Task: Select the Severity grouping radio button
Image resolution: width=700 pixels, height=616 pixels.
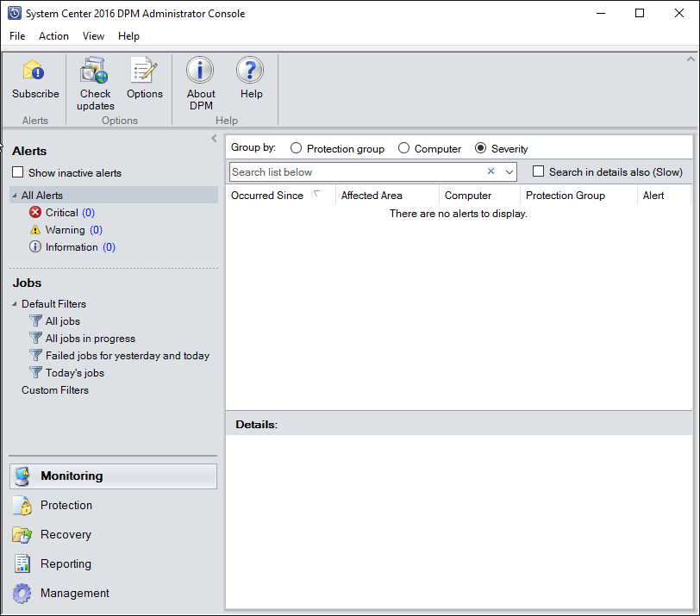Action: click(x=480, y=148)
